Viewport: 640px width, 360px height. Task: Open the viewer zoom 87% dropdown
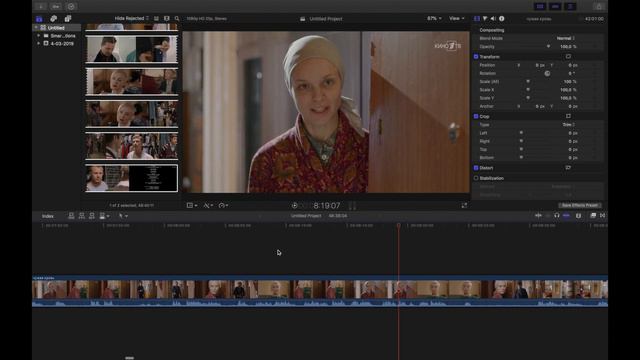pyautogui.click(x=434, y=19)
